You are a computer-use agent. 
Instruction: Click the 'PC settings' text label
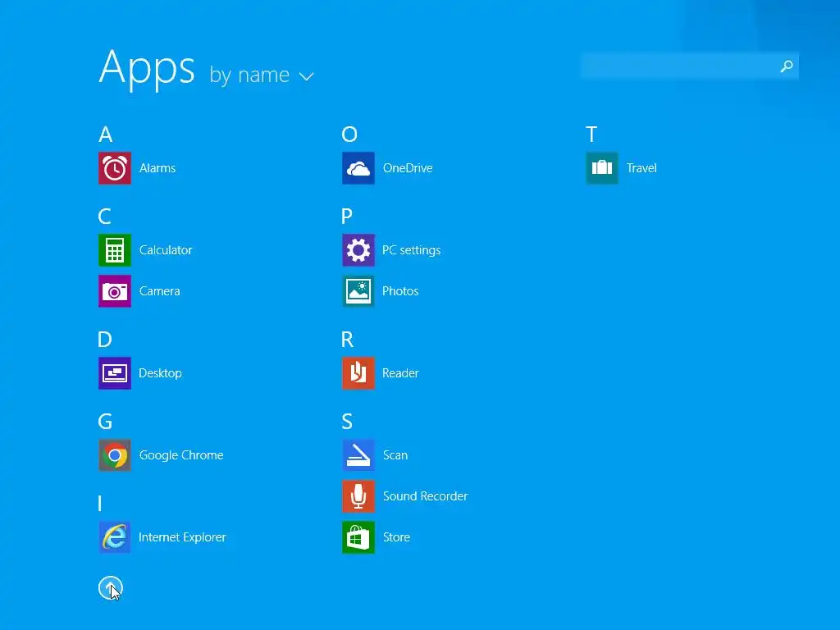[412, 250]
